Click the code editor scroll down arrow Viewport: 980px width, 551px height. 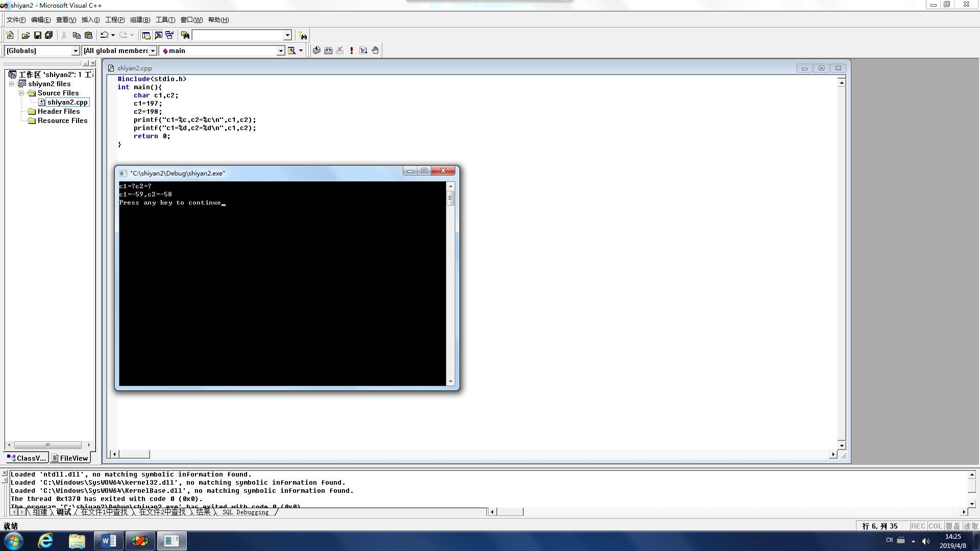[x=842, y=445]
